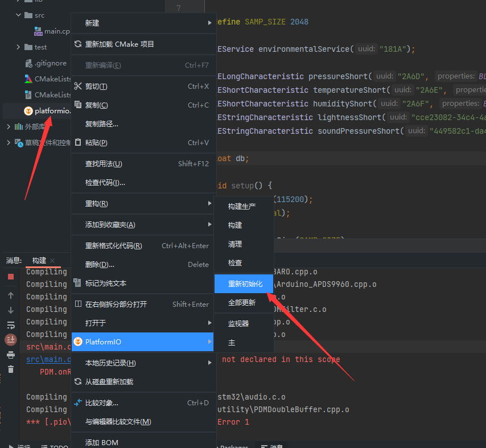Click the src folder icon

(x=28, y=15)
